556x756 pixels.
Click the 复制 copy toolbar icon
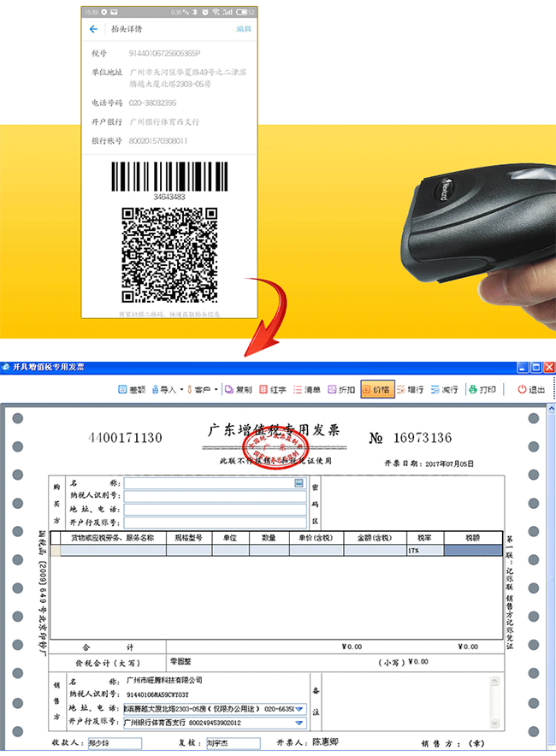(x=239, y=389)
